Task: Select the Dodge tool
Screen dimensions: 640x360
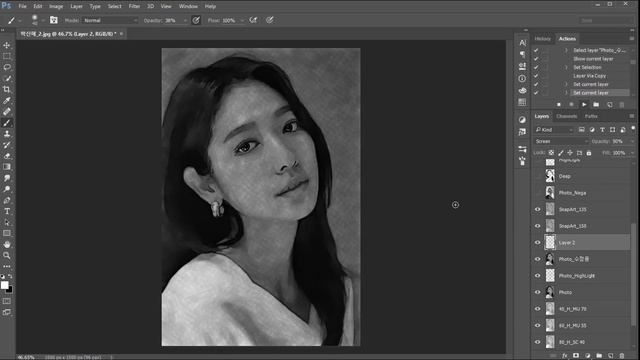Action: [x=7, y=189]
